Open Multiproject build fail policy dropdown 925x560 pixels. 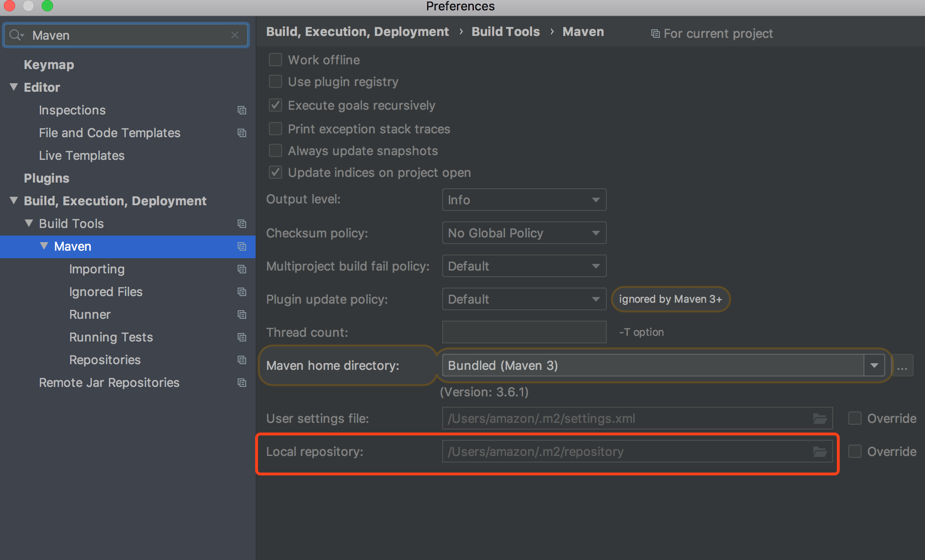tap(524, 266)
